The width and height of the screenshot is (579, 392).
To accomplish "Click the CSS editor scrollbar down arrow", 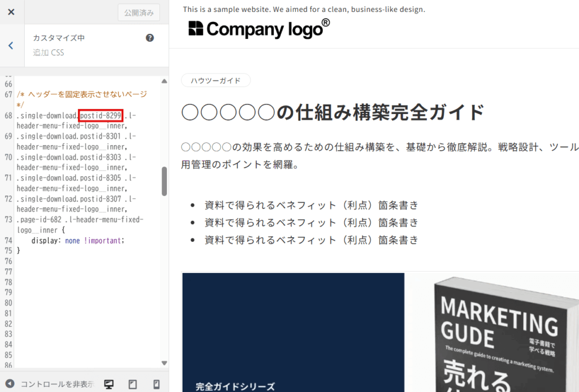I will coord(164,363).
